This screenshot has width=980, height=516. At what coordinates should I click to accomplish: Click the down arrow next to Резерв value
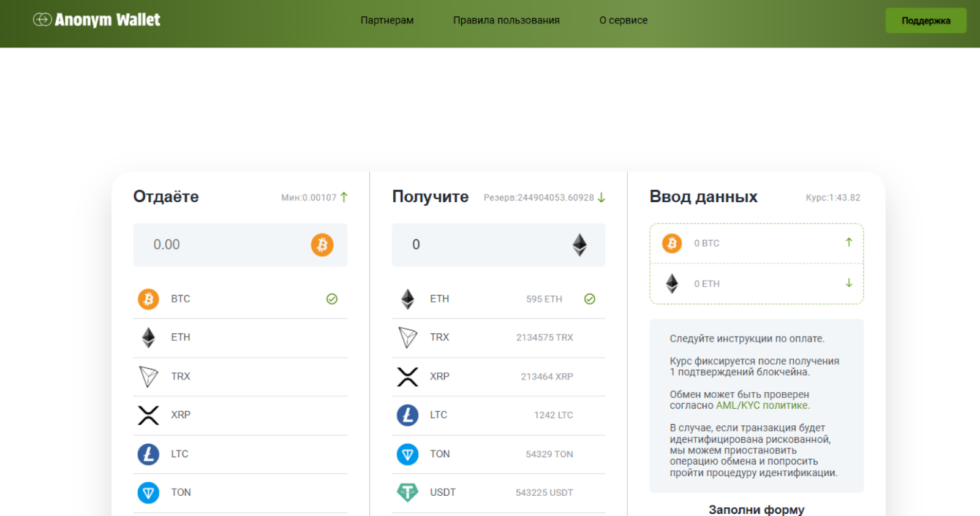601,197
